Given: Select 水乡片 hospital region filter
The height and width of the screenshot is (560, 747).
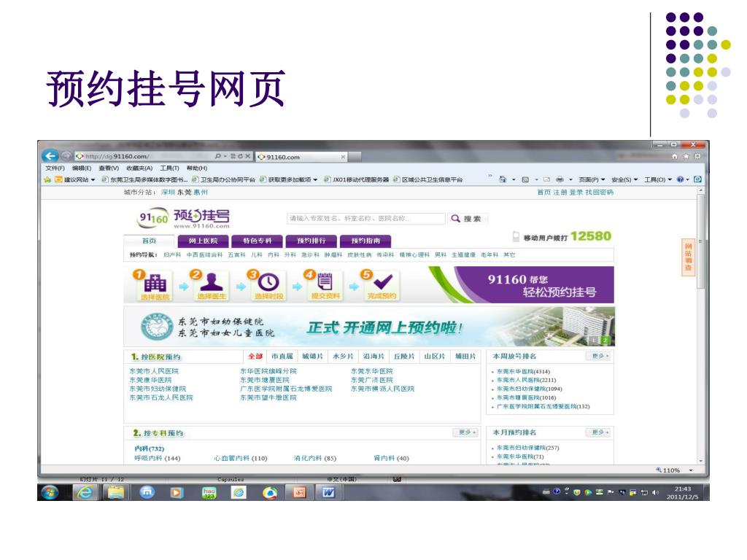Looking at the screenshot, I should click(x=343, y=356).
